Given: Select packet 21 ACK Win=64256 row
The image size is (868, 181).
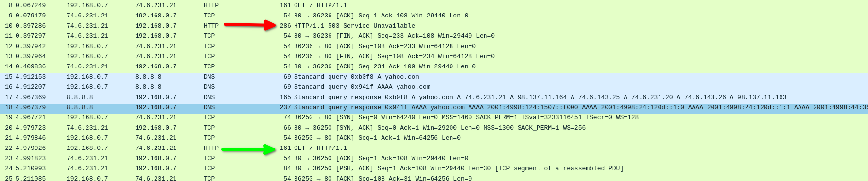Looking at the screenshot, I should [x=434, y=138].
